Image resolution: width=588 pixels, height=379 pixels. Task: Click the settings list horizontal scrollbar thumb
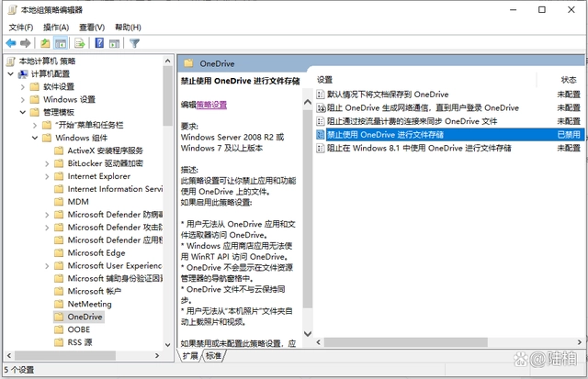click(x=406, y=342)
